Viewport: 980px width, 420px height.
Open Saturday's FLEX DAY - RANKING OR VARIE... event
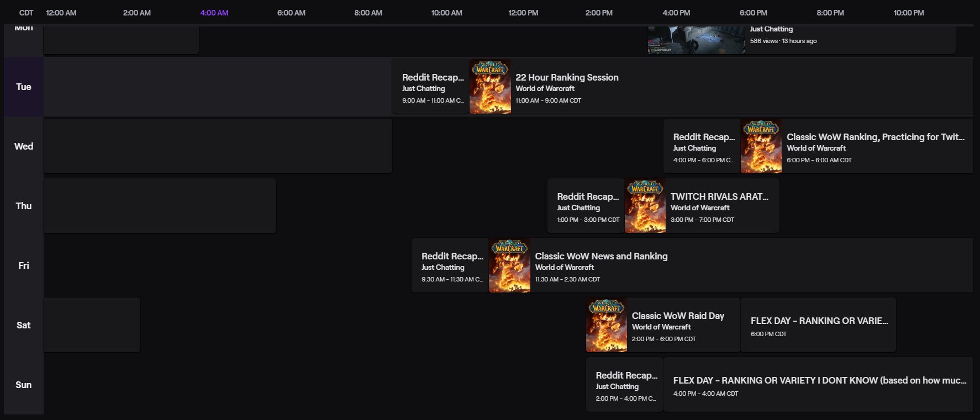click(x=818, y=325)
